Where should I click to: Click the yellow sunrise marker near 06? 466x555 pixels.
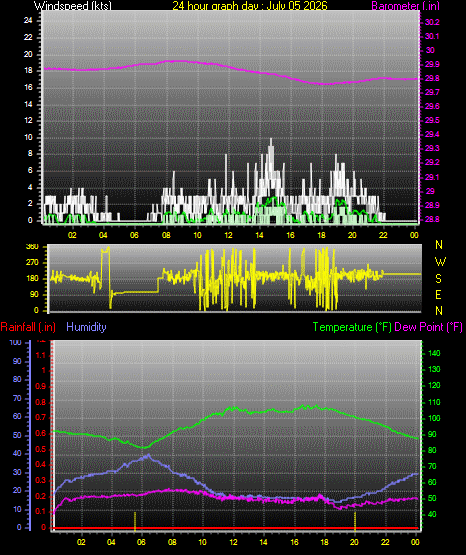coord(135,521)
